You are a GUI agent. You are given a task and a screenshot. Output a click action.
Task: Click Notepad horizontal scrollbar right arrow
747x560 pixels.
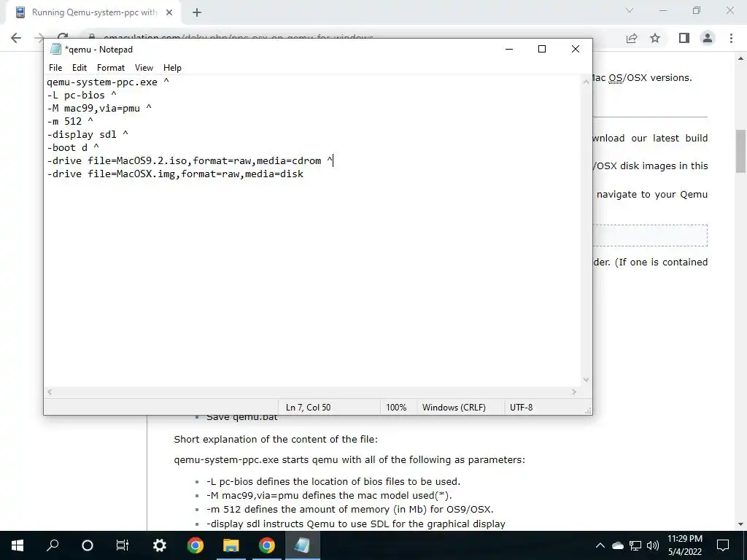[x=573, y=392]
